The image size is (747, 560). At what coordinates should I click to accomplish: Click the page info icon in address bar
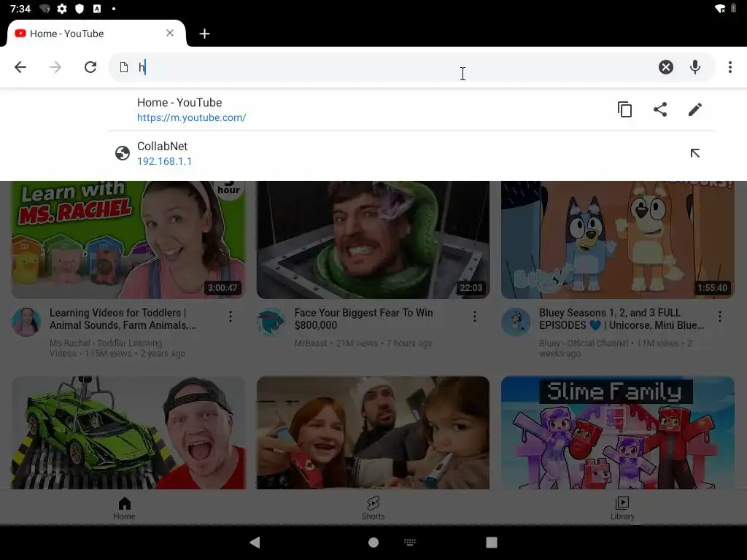pyautogui.click(x=124, y=67)
